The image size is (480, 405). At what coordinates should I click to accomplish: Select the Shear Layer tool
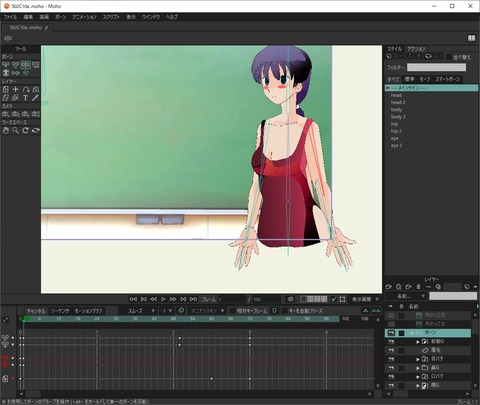click(x=6, y=98)
